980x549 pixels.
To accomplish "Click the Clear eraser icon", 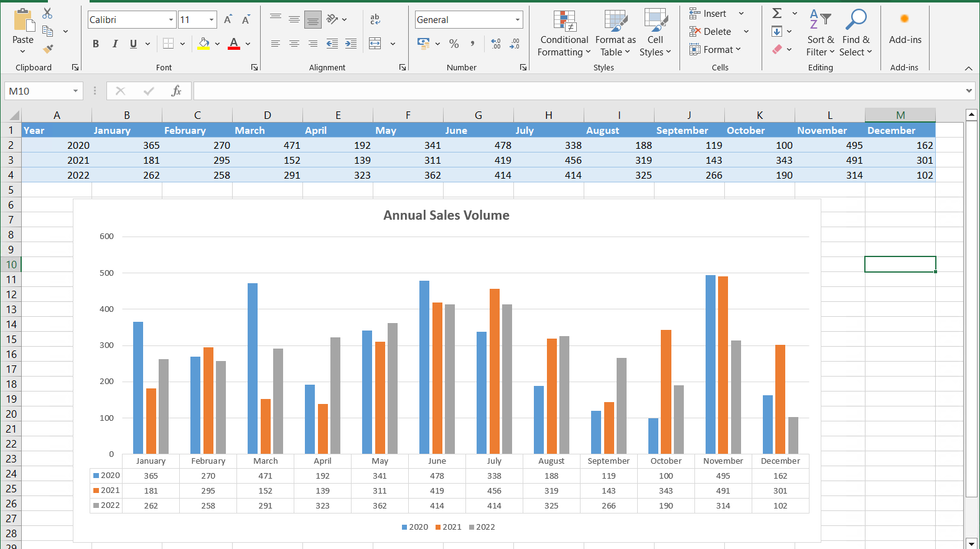I will point(777,49).
